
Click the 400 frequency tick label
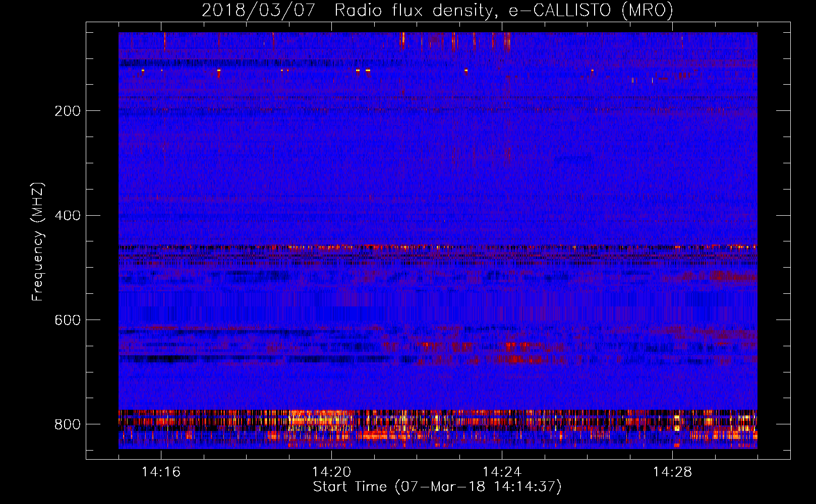tap(68, 216)
